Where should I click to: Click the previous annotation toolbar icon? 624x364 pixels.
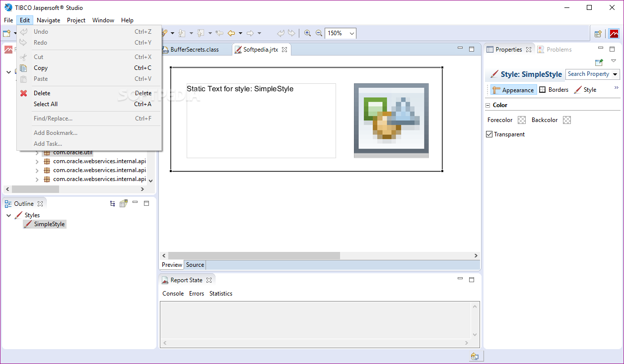point(201,33)
